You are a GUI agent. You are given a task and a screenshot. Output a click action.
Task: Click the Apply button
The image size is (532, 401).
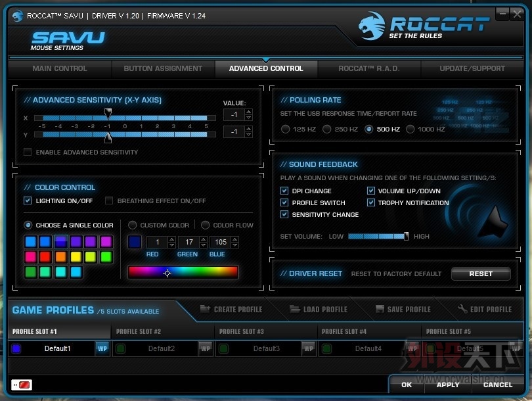click(448, 385)
